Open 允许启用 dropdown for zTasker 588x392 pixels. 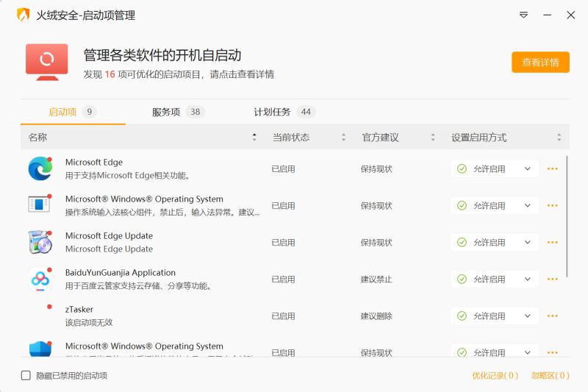494,316
